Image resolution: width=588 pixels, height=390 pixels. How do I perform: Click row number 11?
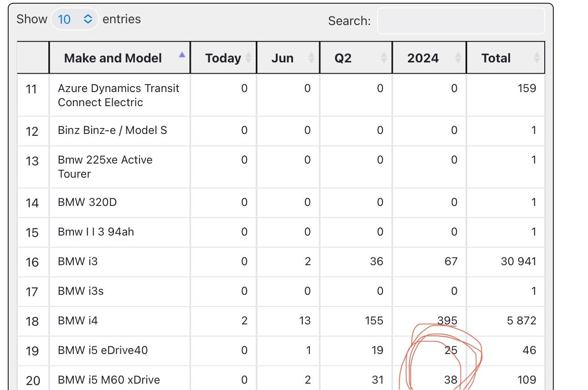point(31,89)
